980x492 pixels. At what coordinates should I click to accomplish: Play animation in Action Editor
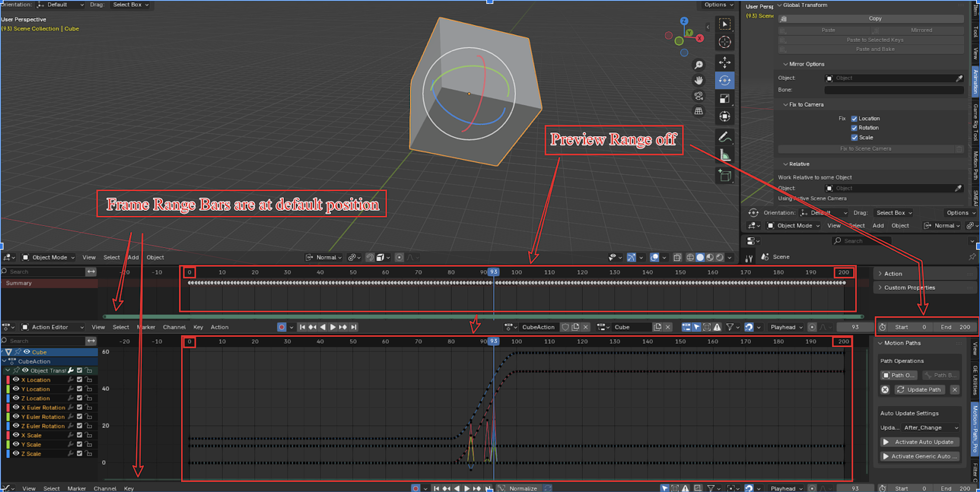(332, 327)
